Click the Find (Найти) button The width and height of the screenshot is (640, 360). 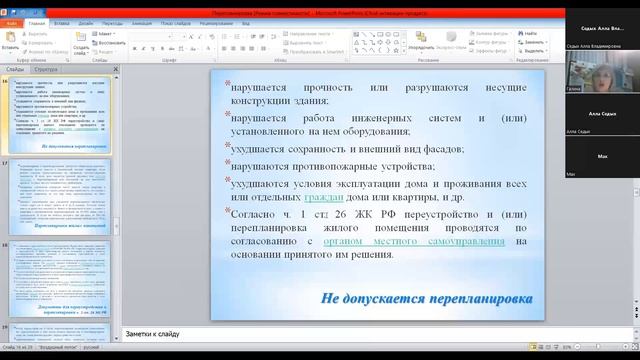527,33
